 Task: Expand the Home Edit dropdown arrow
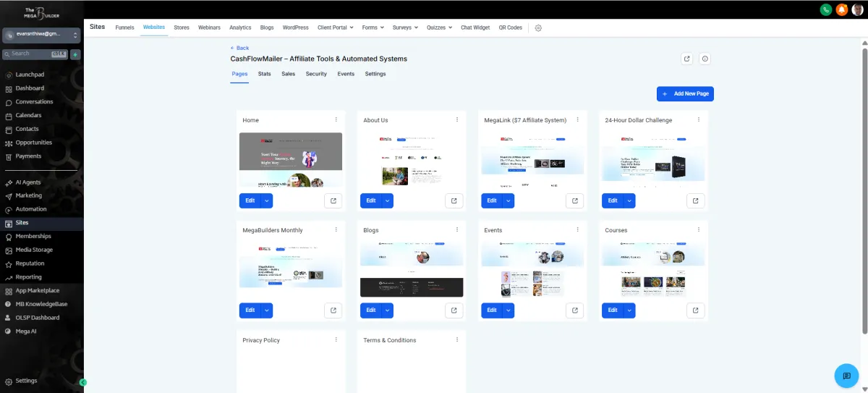[x=267, y=200]
